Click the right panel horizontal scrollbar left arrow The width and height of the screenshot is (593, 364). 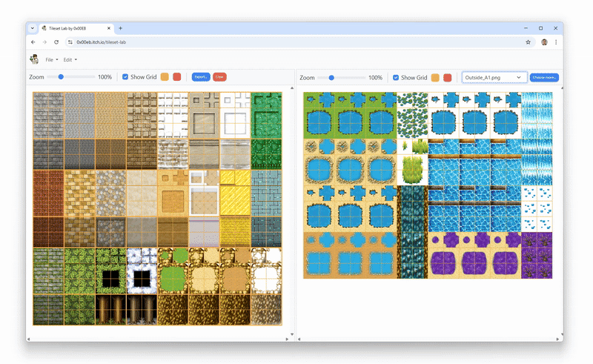[299, 339]
